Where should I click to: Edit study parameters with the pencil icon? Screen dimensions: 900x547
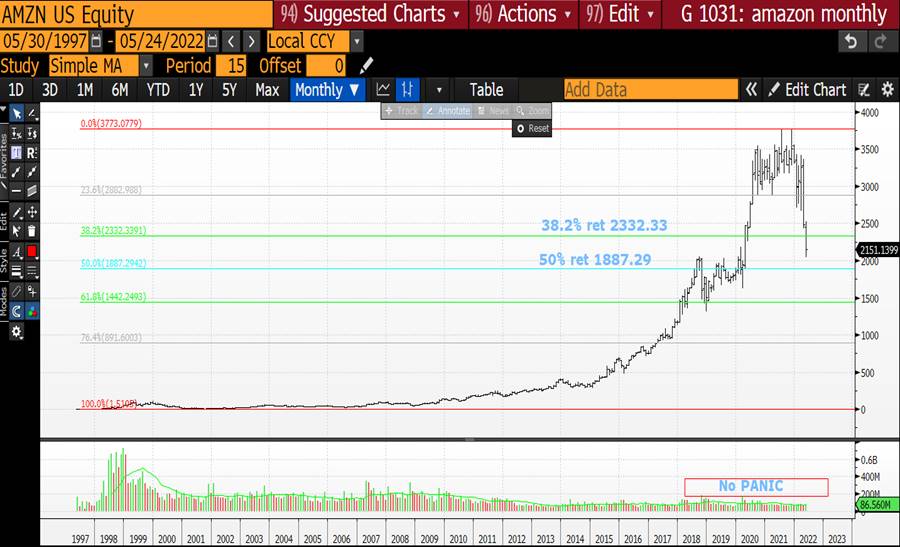(366, 65)
